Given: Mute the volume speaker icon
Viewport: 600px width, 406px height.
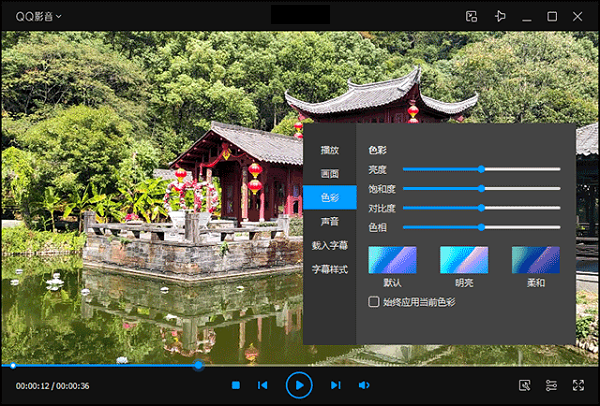Looking at the screenshot, I should point(364,385).
